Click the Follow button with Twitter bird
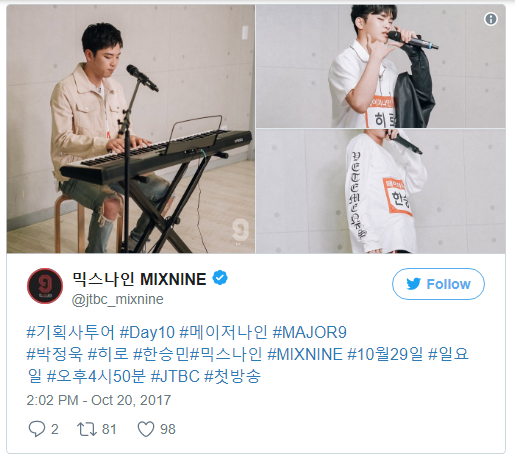 click(438, 284)
